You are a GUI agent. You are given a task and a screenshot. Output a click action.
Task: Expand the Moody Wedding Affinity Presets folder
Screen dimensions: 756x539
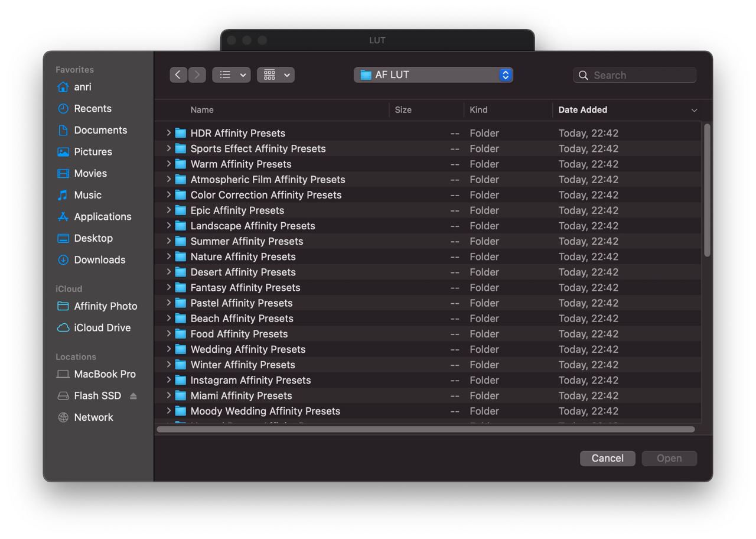coord(169,411)
